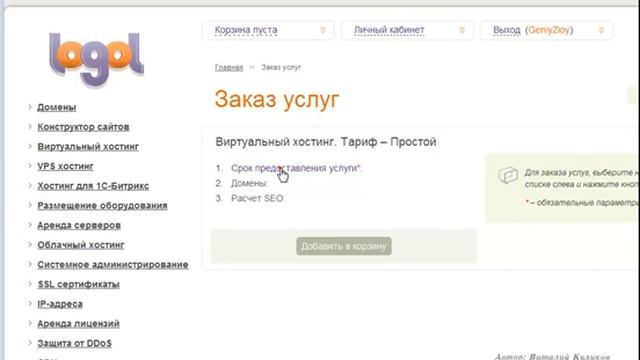Click arrow bullet beside SSL сертификаты

pyautogui.click(x=30, y=284)
